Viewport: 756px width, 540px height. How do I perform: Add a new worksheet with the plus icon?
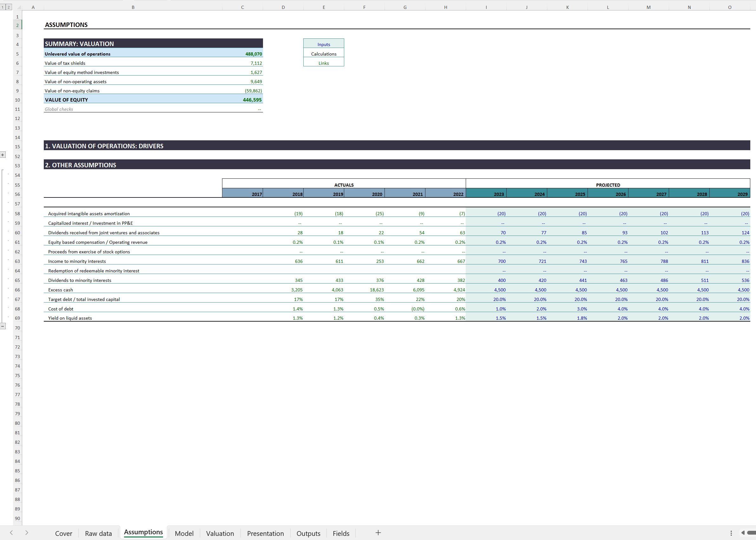tap(378, 532)
